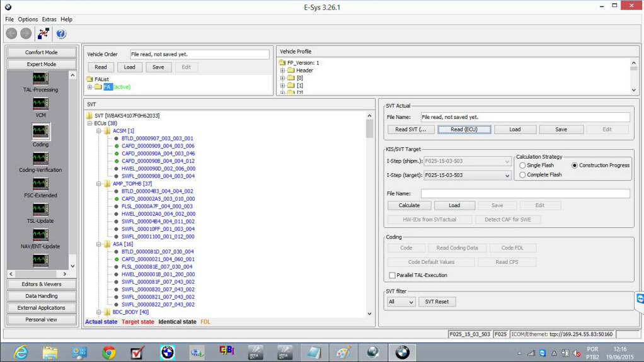This screenshot has width=644, height=362.
Task: Open the Extras menu
Action: 49,20
